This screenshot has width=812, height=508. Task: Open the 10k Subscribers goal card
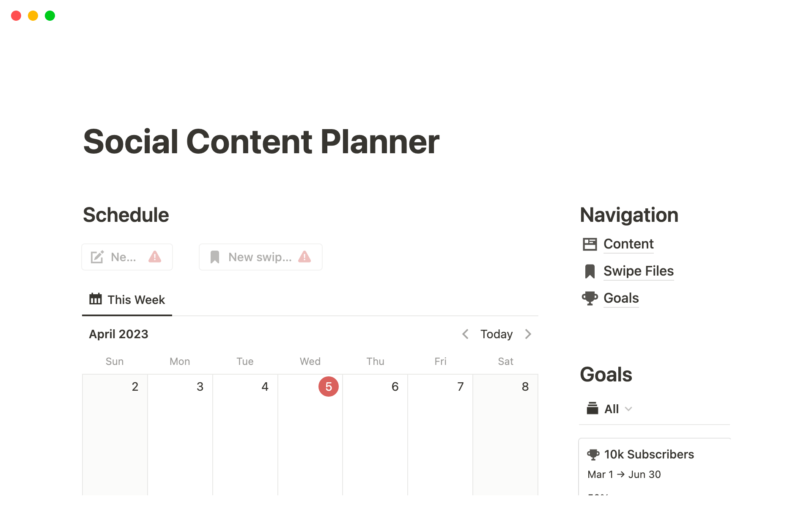(x=649, y=455)
